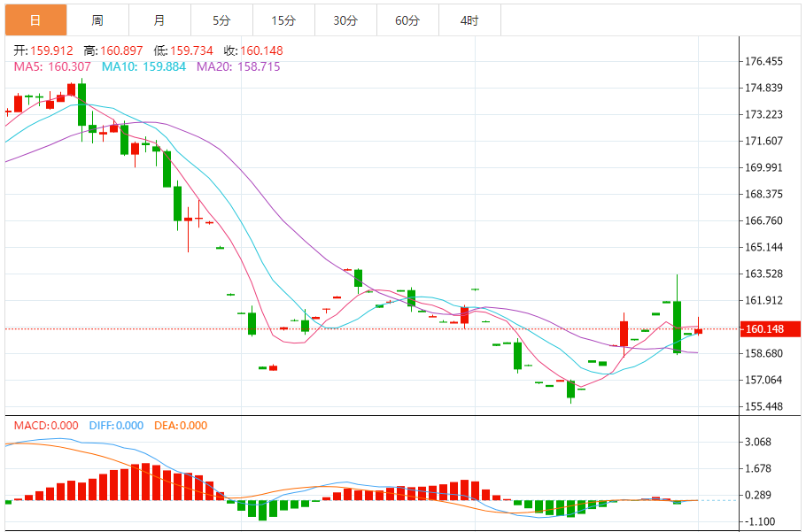
Task: Choose the 30分 timeframe tab
Action: coord(345,20)
